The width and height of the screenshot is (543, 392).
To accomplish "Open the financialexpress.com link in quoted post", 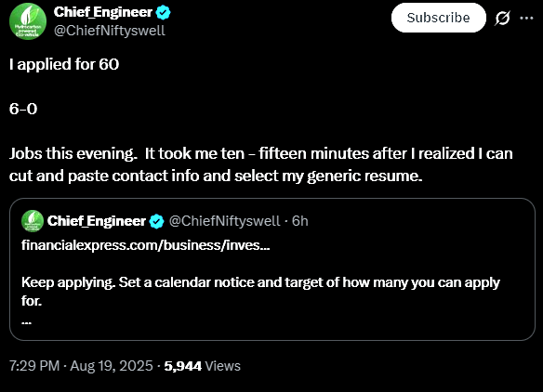I will point(145,245).
